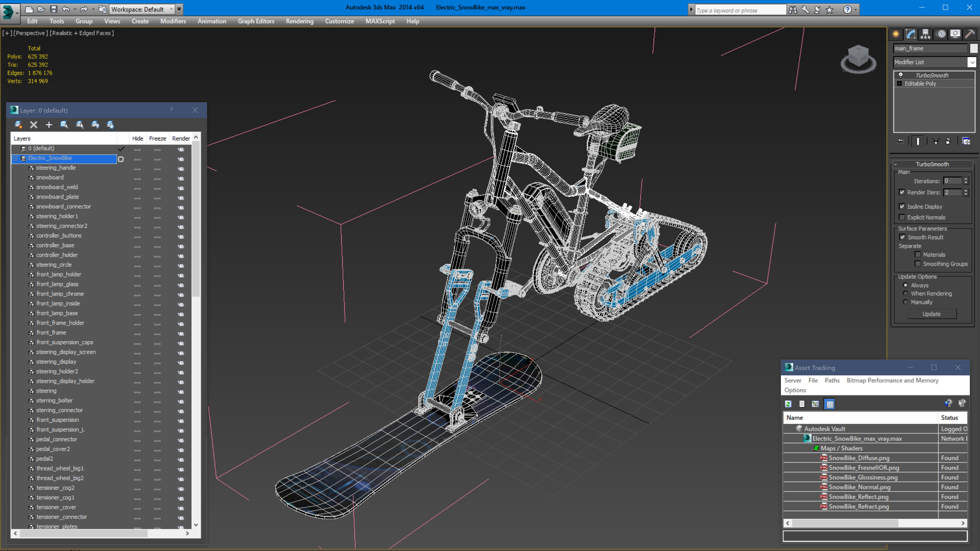
Task: Click Add Selected Objects plus icon
Action: pyautogui.click(x=49, y=125)
